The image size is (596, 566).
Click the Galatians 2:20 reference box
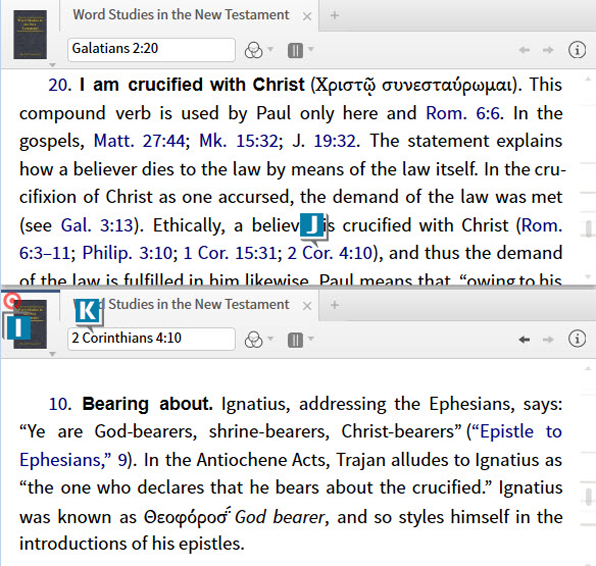pos(151,49)
